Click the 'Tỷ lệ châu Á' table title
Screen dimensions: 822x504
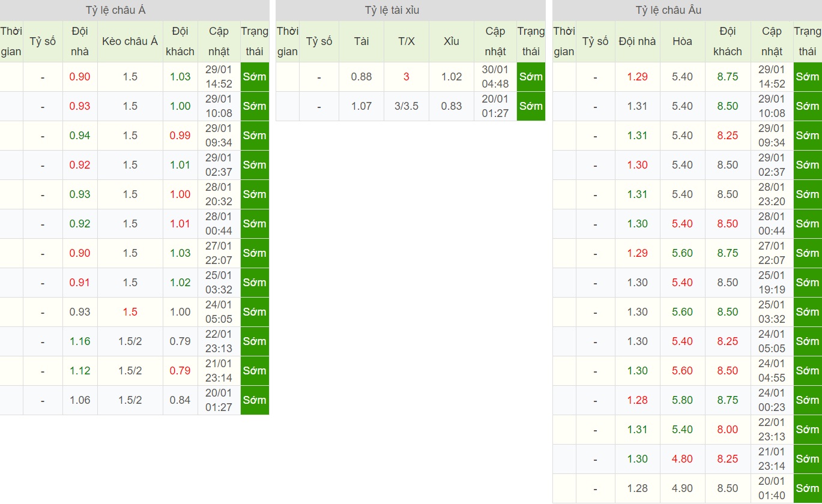pos(116,10)
